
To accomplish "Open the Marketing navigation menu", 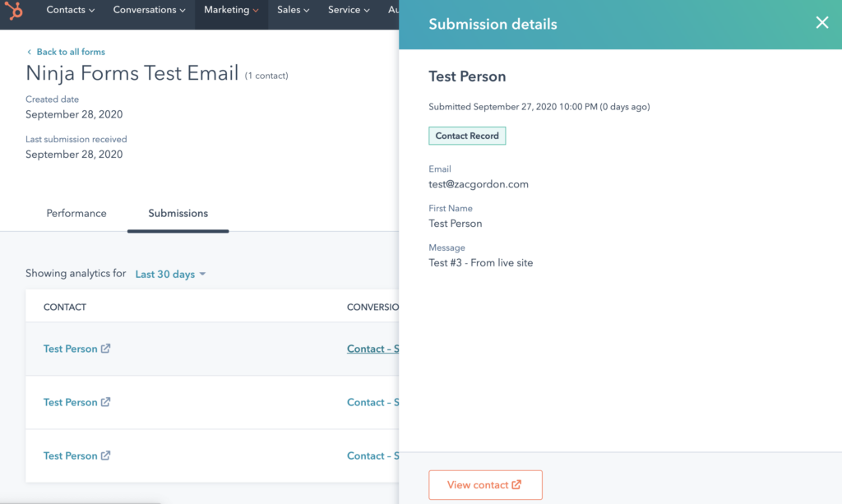I will click(231, 10).
